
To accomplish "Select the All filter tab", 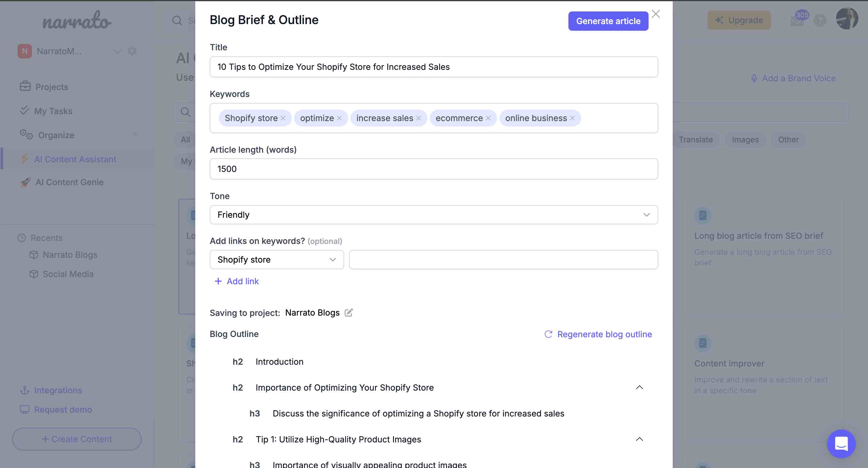I will click(x=185, y=140).
